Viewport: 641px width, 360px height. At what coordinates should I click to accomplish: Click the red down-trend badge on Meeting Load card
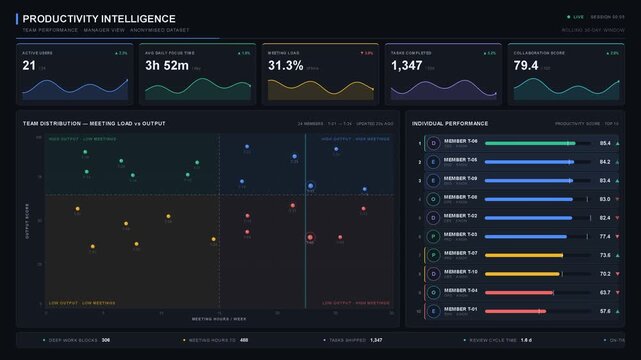(x=367, y=53)
